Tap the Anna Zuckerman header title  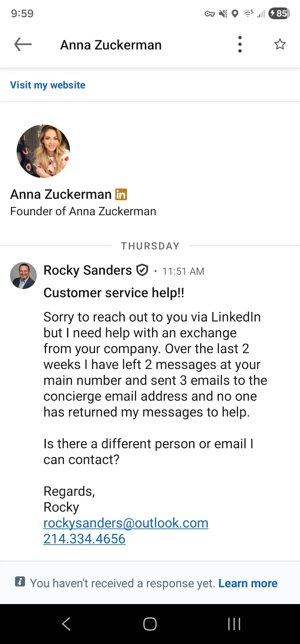tap(111, 45)
